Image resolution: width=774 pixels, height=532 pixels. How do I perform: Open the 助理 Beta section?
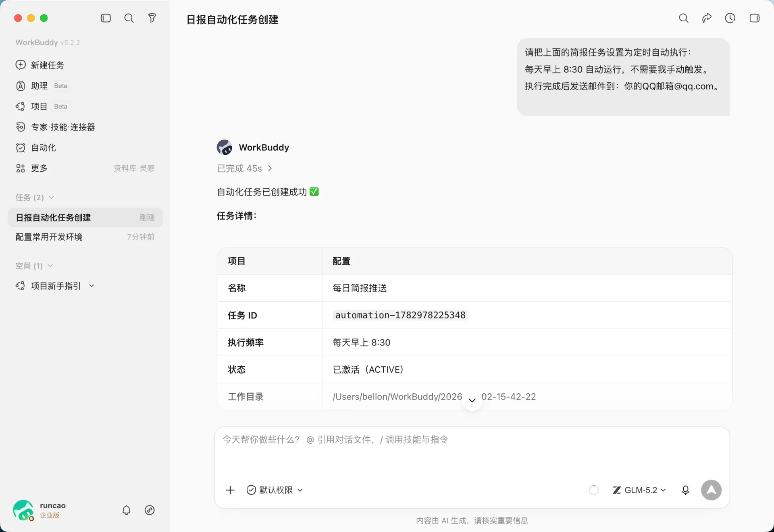[43, 86]
